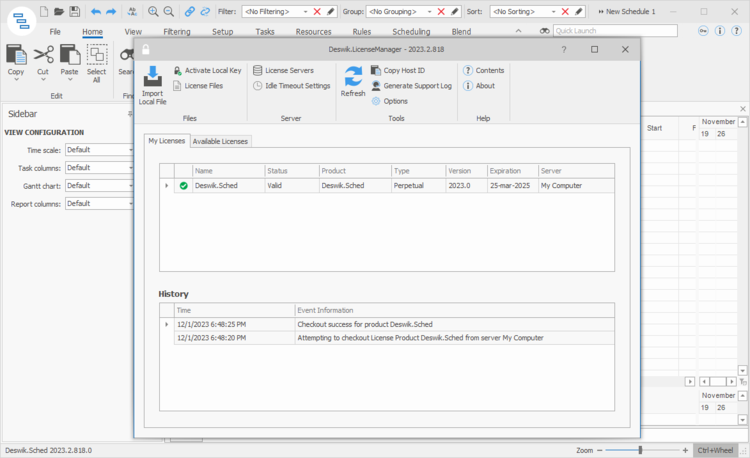Open the Sort dropdown
The height and width of the screenshot is (458, 750).
click(553, 11)
